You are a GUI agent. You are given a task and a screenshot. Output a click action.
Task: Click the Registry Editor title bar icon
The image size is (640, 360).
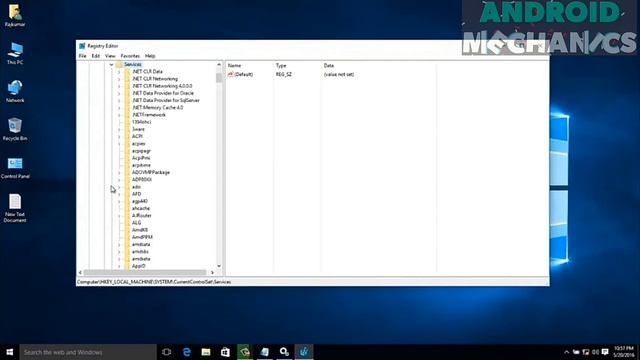click(82, 46)
